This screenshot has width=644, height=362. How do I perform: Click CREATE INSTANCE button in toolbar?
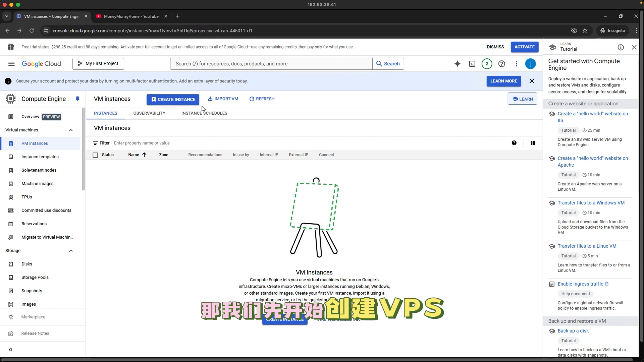(x=173, y=99)
